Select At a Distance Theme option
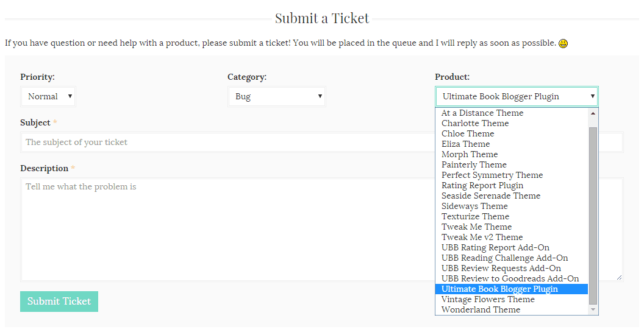 pyautogui.click(x=482, y=113)
